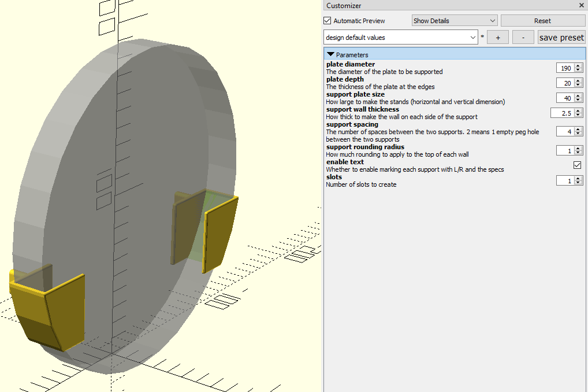Decrease support rounding radius with down arrow

tap(578, 153)
